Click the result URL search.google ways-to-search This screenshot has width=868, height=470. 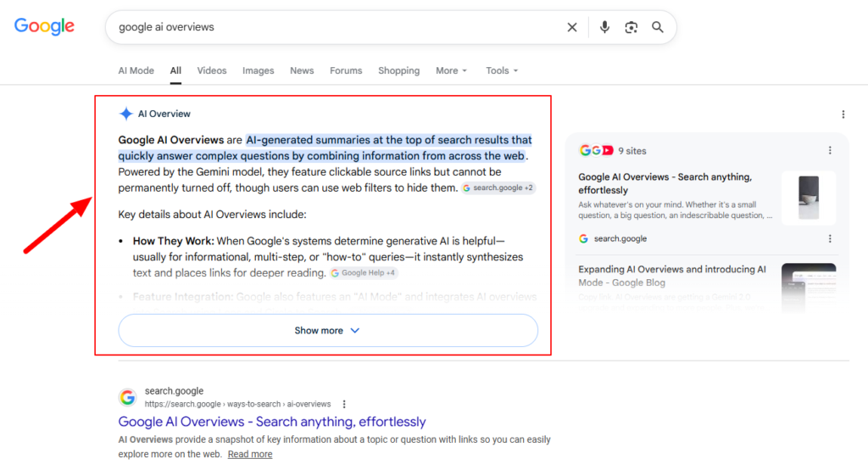tap(237, 404)
